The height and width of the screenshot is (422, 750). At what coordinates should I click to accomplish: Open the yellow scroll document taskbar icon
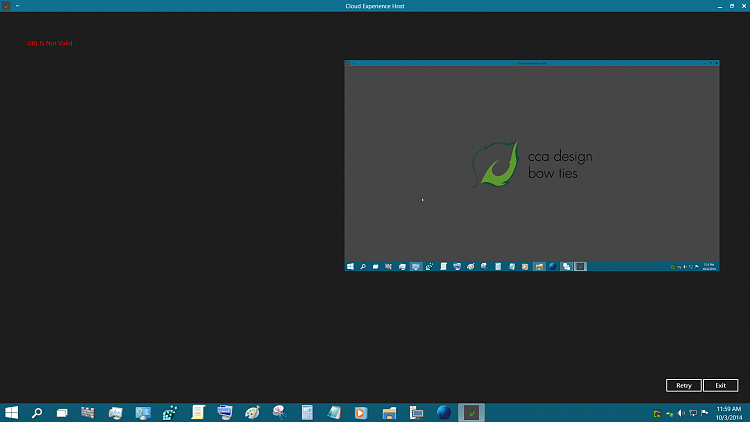tap(198, 412)
